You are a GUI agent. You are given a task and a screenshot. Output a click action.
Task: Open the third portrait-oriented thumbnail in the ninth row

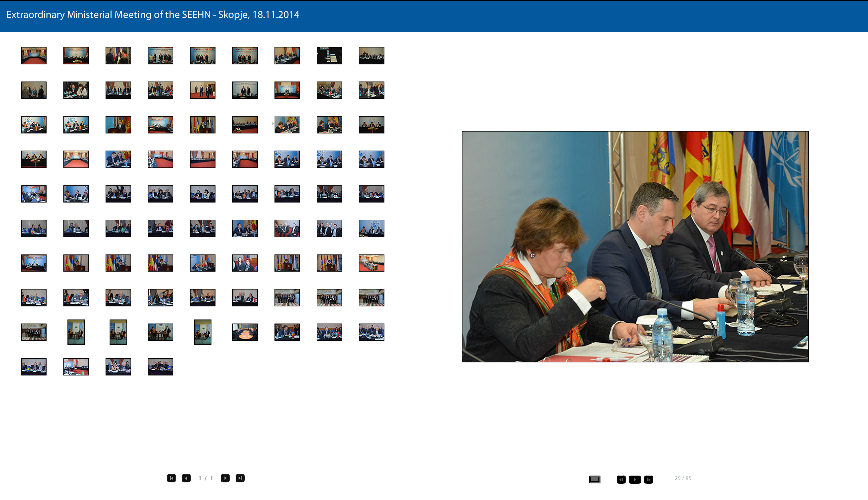(x=203, y=332)
